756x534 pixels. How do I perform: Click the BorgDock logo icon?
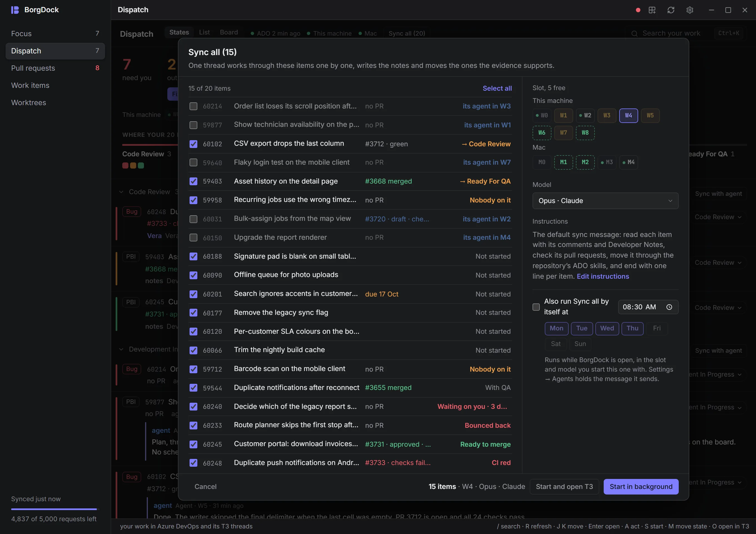[15, 10]
